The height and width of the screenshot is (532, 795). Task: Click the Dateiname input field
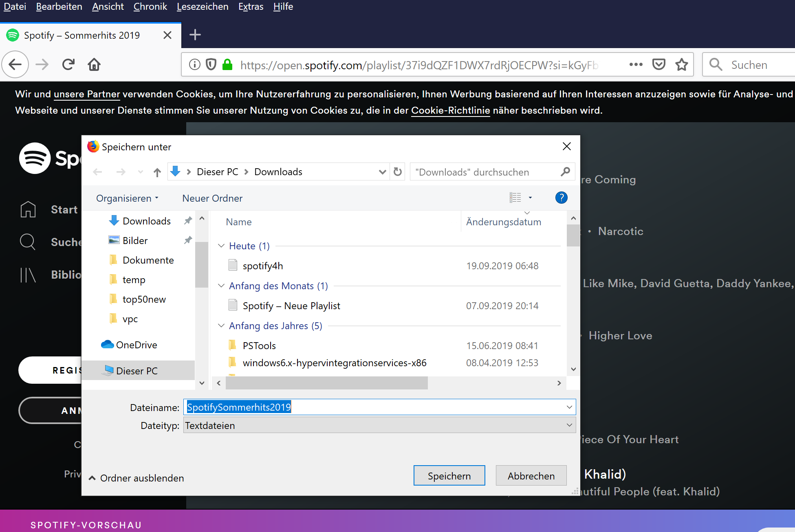[379, 407]
